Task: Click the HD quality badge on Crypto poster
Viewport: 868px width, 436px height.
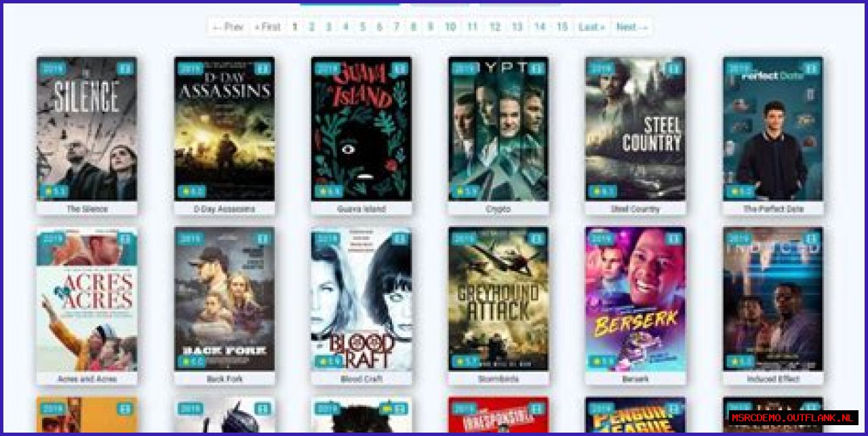Action: [536, 68]
